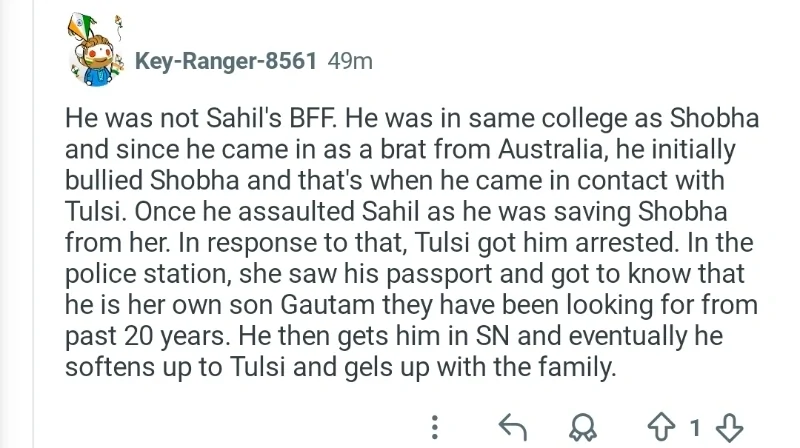Reply to the comment using the arrow icon

pyautogui.click(x=511, y=428)
